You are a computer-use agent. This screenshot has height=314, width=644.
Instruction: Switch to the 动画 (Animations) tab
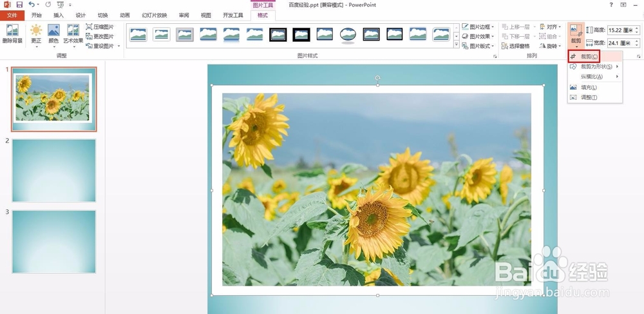(125, 15)
